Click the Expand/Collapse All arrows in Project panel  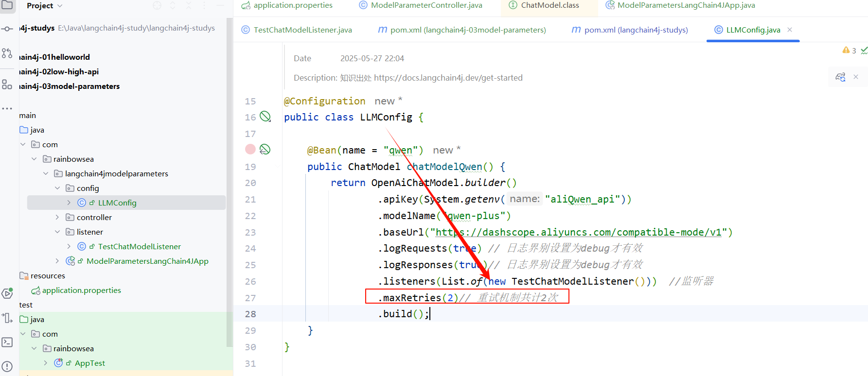173,5
